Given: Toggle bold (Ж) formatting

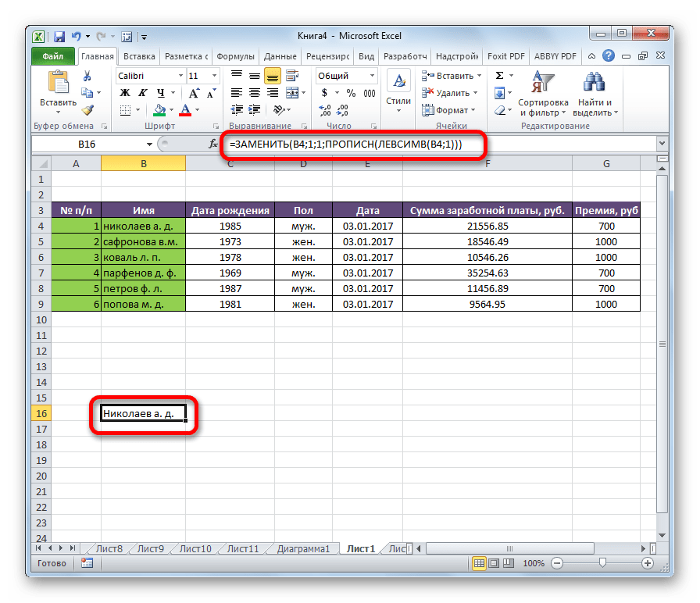Looking at the screenshot, I should point(123,93).
